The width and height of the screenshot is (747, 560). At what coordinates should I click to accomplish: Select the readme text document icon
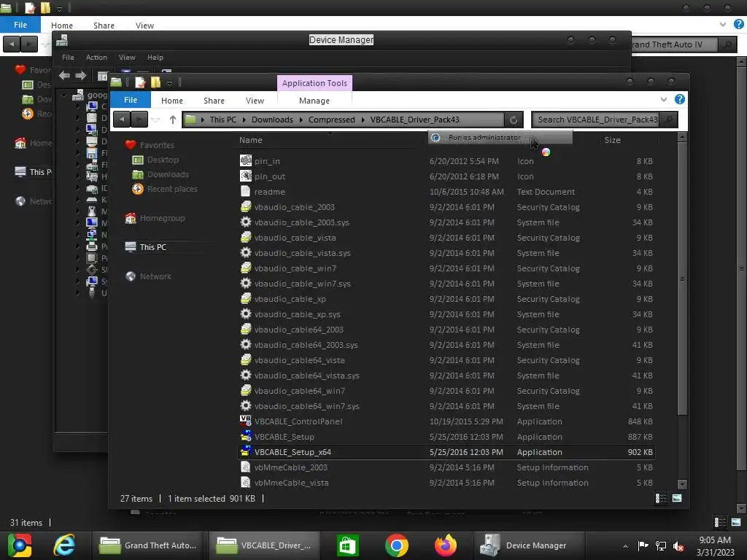tap(245, 192)
